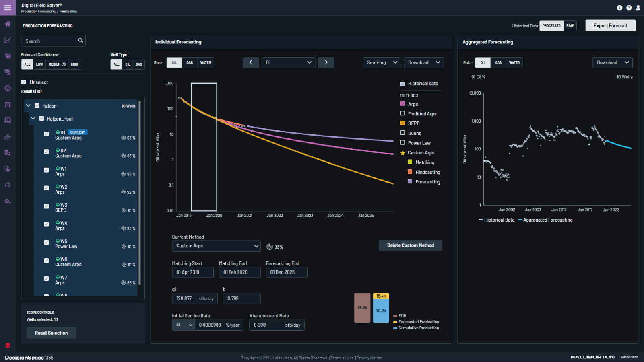
Task: Select the GAS rate tab in Aggregated Forecasting
Action: tap(498, 62)
